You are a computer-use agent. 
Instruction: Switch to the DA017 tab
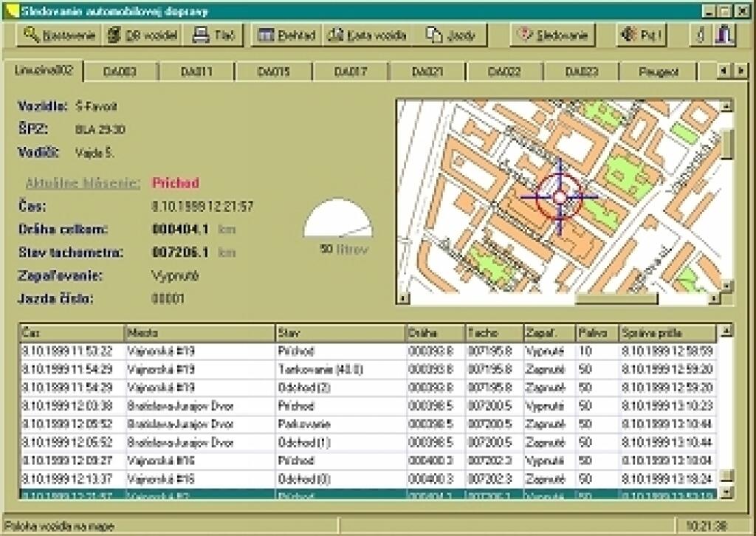coord(351,72)
